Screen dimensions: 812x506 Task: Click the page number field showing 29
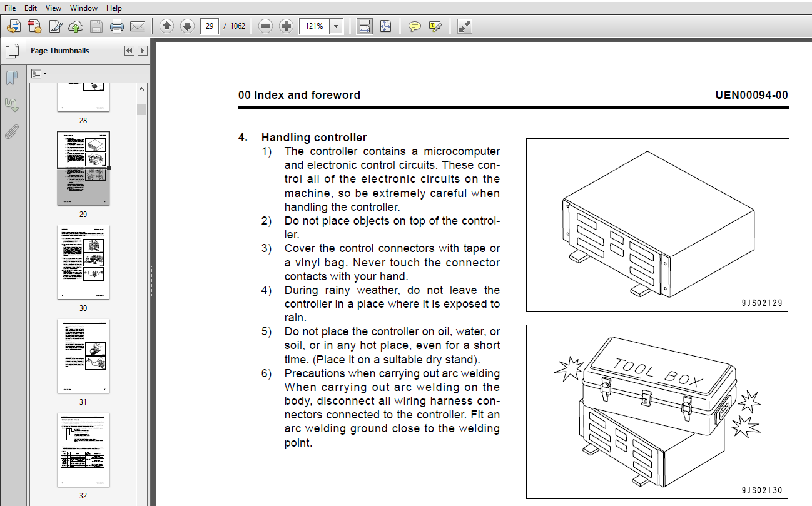click(209, 26)
